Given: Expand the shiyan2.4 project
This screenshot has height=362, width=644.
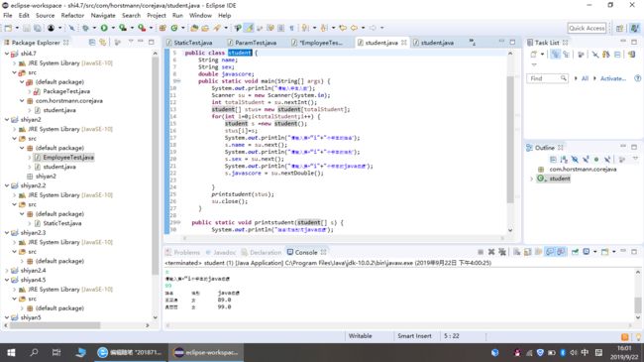Looking at the screenshot, I should click(7, 271).
